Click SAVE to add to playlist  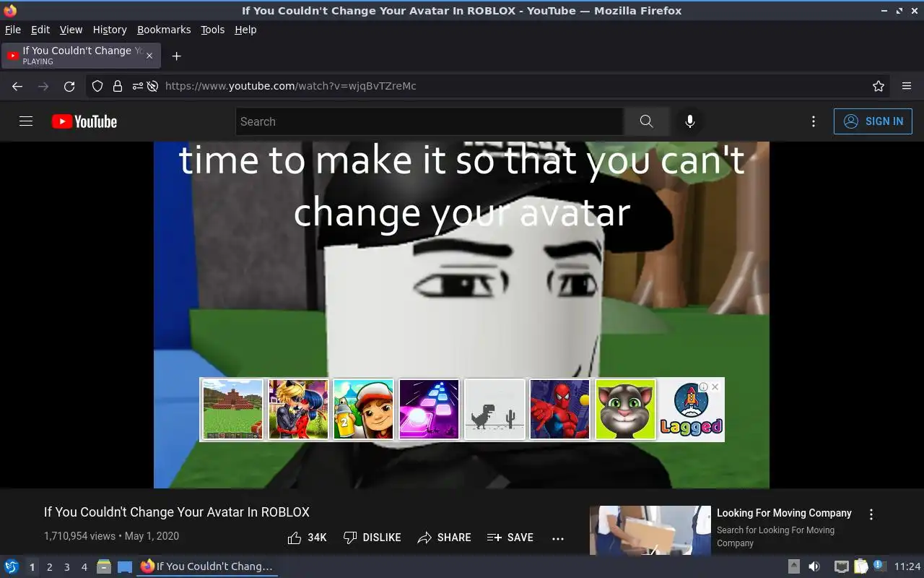pyautogui.click(x=510, y=538)
